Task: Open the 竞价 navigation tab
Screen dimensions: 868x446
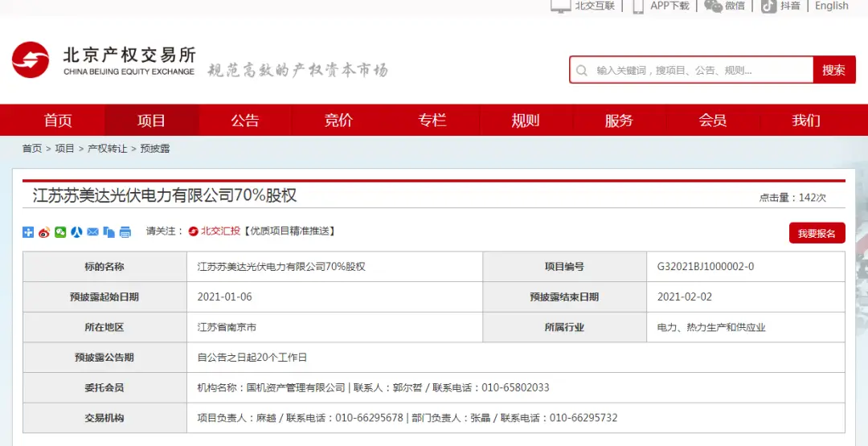Action: [339, 120]
